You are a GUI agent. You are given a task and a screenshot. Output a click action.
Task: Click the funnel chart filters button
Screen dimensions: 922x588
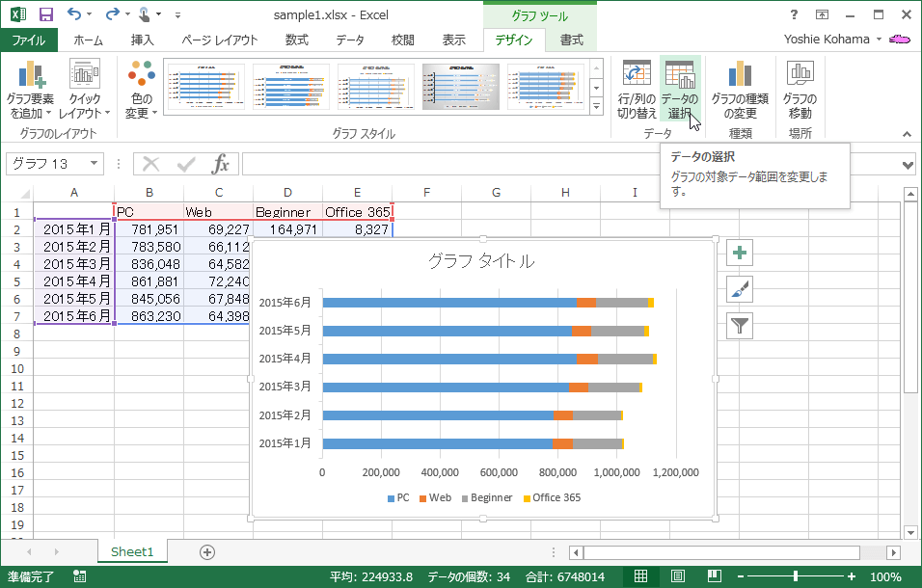[740, 326]
